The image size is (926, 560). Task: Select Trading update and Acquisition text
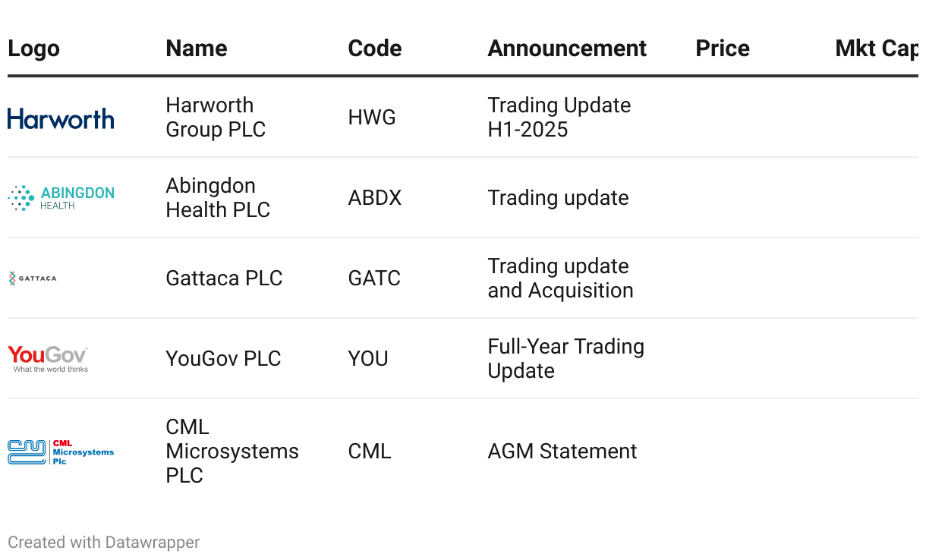pos(560,278)
